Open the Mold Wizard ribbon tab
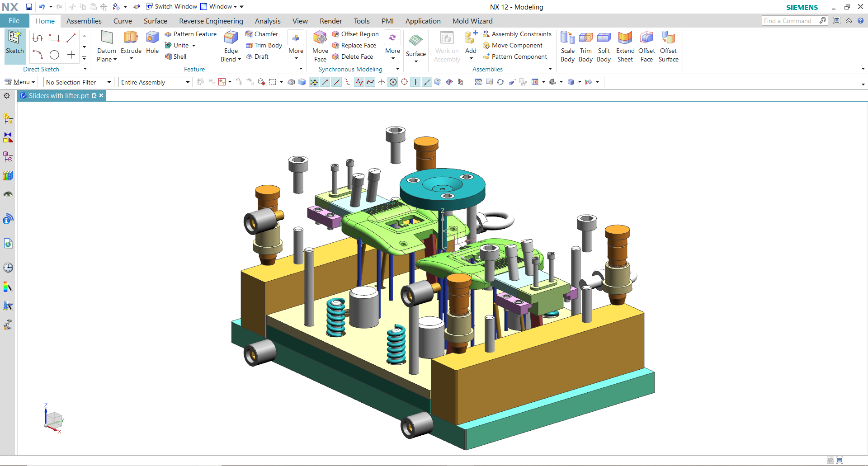Screen dimensions: 868x466 point(472,21)
